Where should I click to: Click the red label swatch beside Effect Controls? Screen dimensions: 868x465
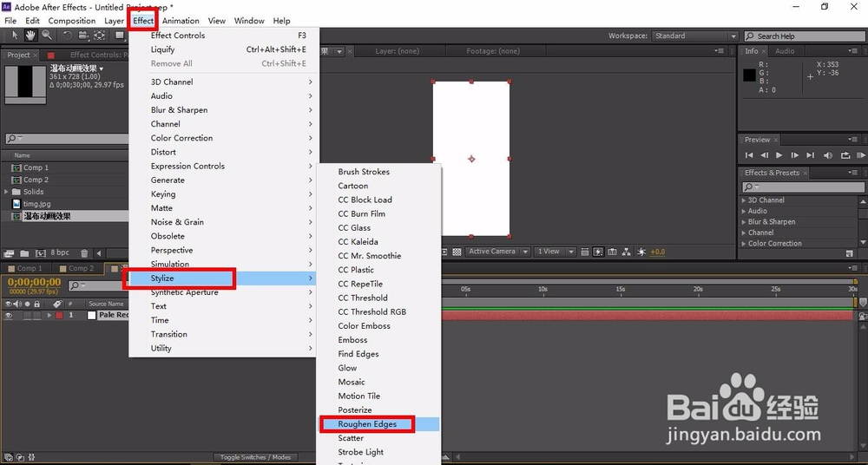pyautogui.click(x=51, y=56)
